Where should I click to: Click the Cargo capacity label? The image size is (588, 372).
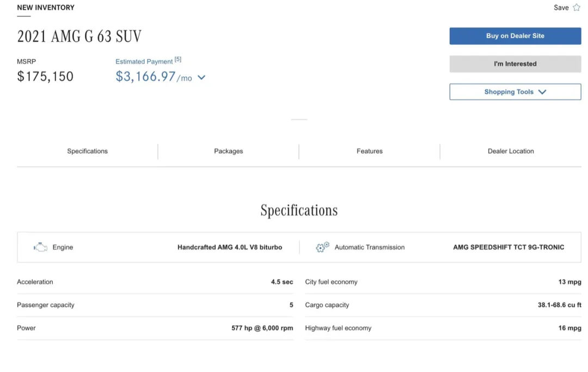(x=327, y=305)
